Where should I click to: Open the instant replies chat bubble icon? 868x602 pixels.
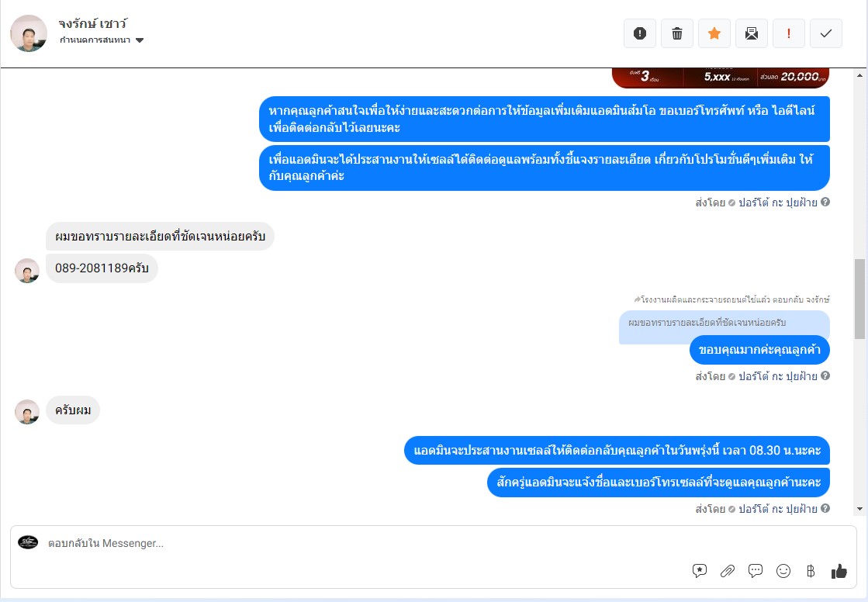point(755,570)
